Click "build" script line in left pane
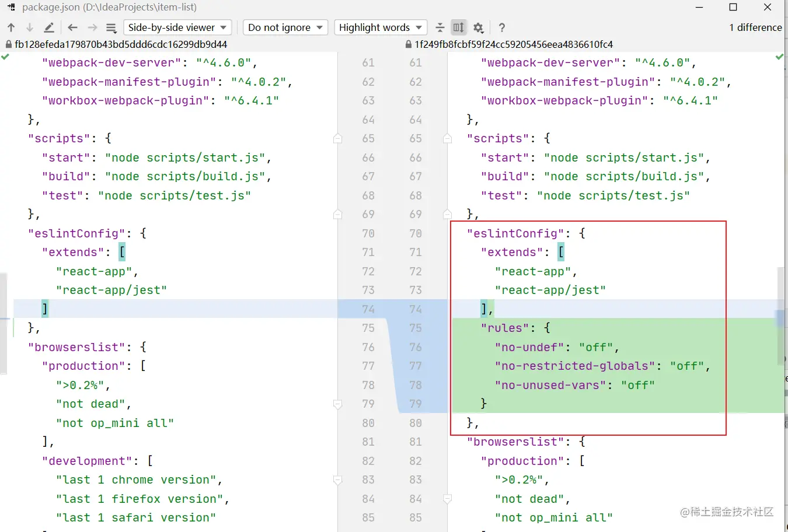Viewport: 788px width, 532px height. tap(156, 176)
